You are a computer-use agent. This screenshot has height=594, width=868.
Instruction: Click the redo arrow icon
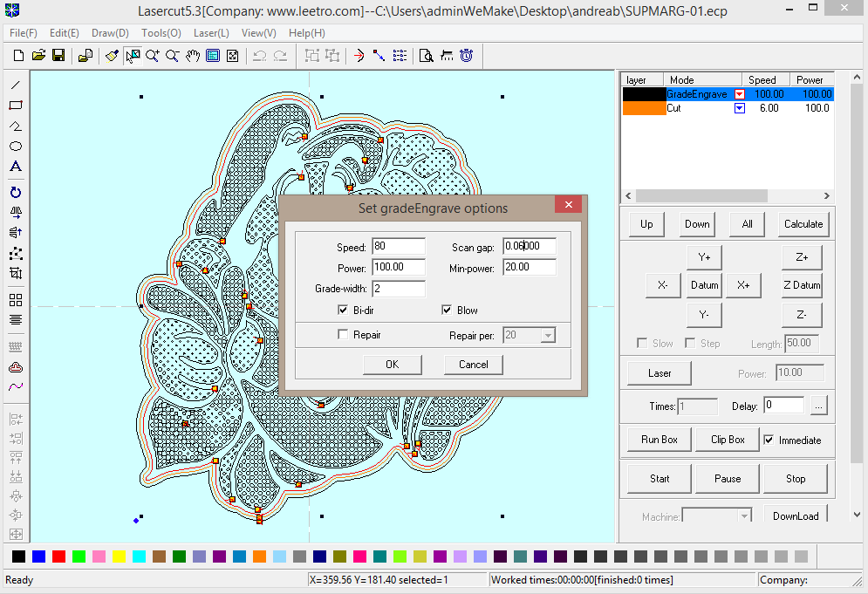pyautogui.click(x=281, y=55)
